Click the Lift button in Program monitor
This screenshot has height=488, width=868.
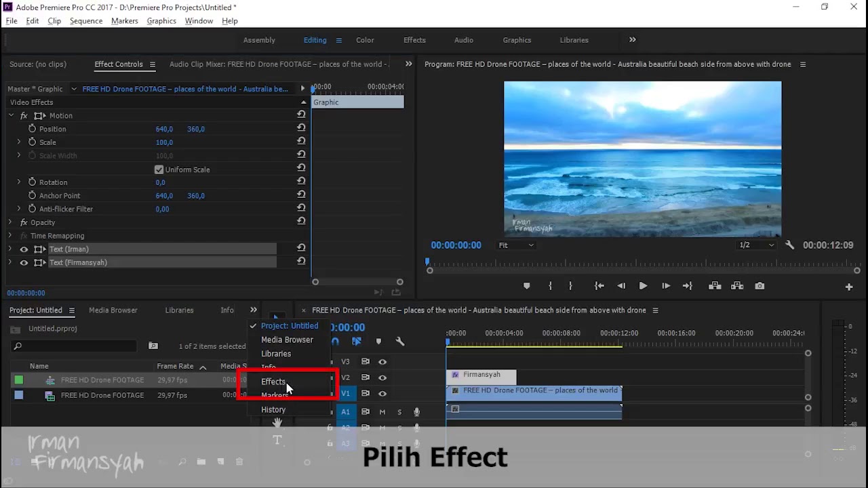(x=715, y=286)
